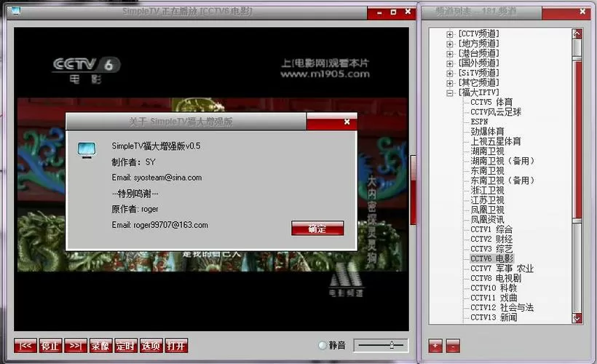The width and height of the screenshot is (597, 364).
Task: Select the CCTV13 新闻 channel
Action: coord(494,317)
